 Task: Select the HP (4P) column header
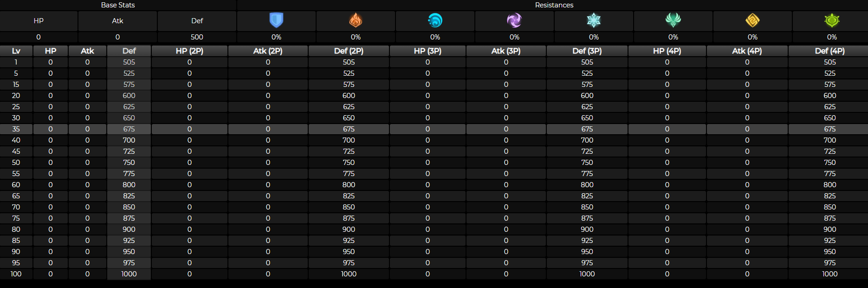click(667, 51)
